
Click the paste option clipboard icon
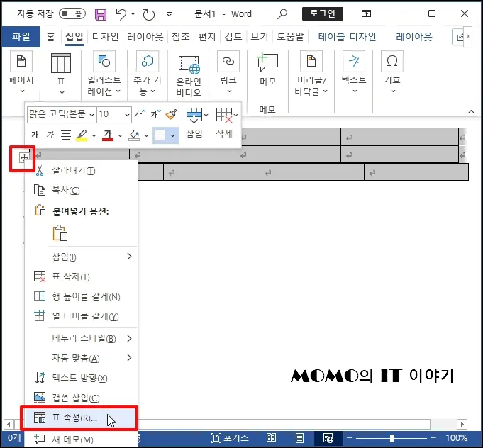coord(60,233)
